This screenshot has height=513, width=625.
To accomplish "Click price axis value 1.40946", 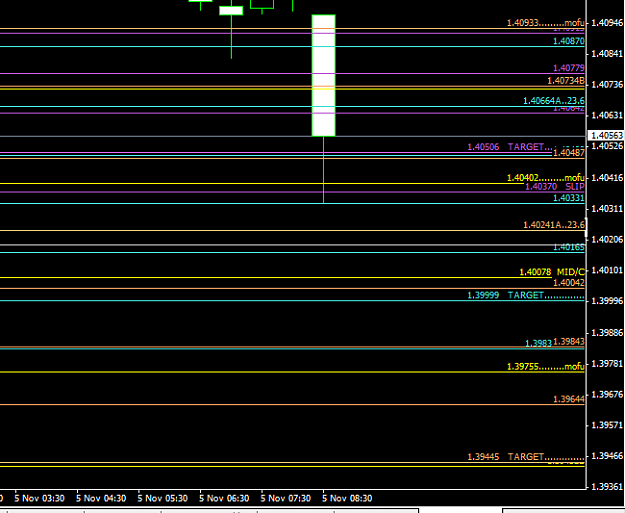I will (x=607, y=23).
